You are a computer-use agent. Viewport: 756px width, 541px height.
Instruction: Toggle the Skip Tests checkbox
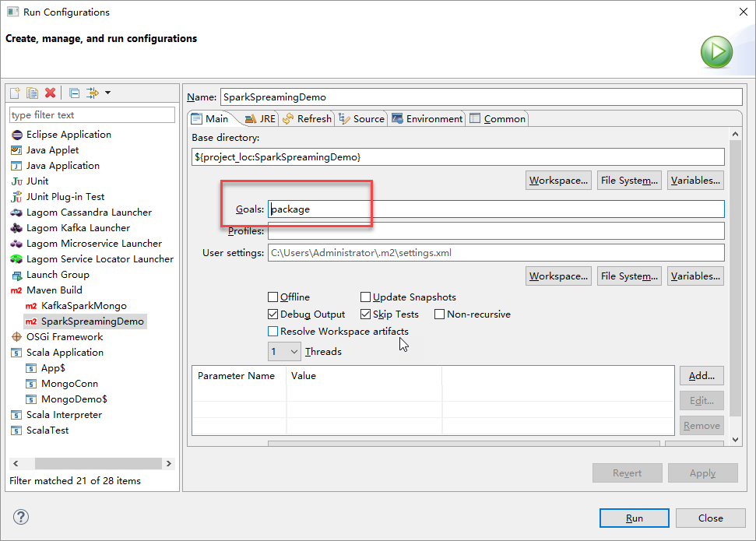point(366,314)
